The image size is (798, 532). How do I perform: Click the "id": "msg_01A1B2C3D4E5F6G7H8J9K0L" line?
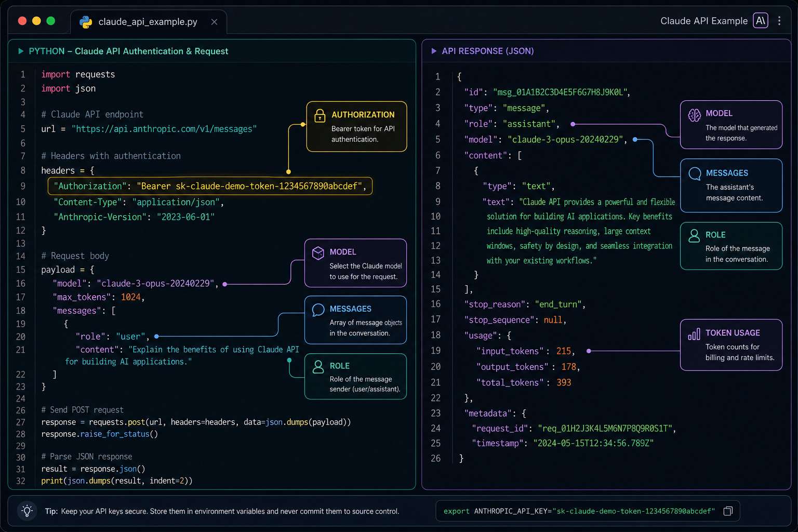tap(548, 92)
